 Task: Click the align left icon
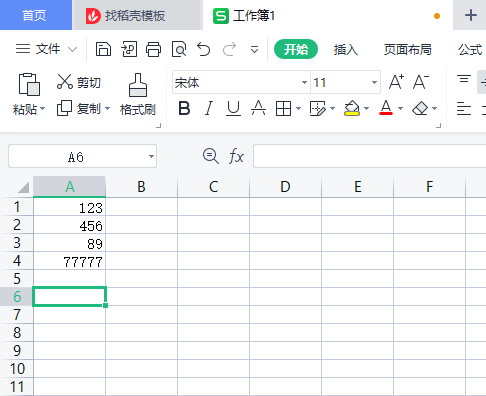(464, 109)
